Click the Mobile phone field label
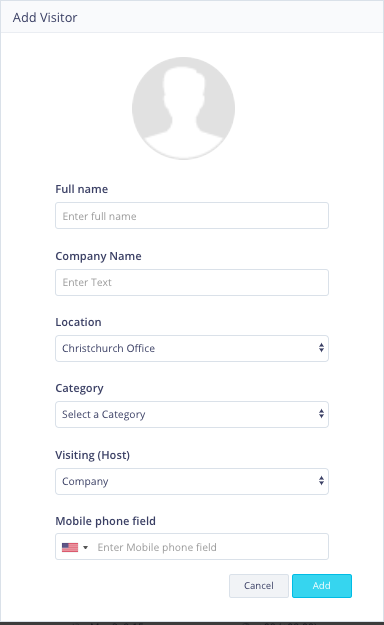384x625 pixels. pos(106,521)
